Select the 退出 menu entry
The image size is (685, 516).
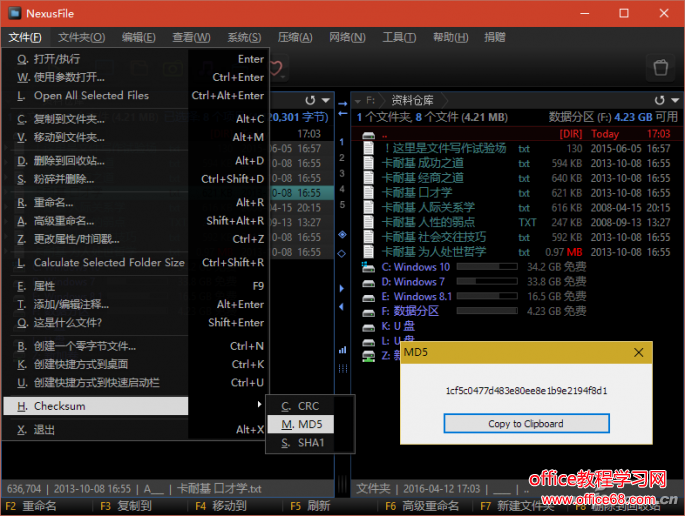tap(136, 429)
